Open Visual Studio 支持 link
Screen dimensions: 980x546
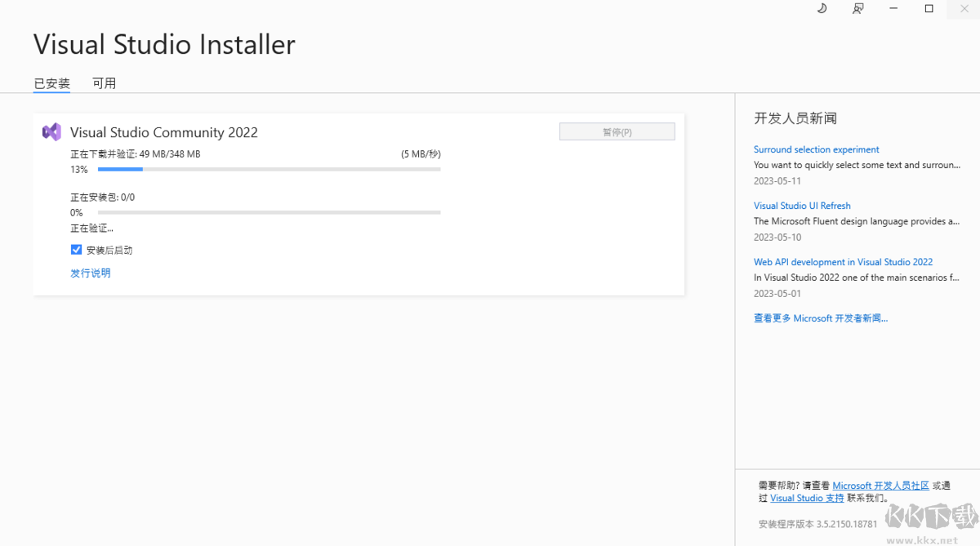click(807, 498)
